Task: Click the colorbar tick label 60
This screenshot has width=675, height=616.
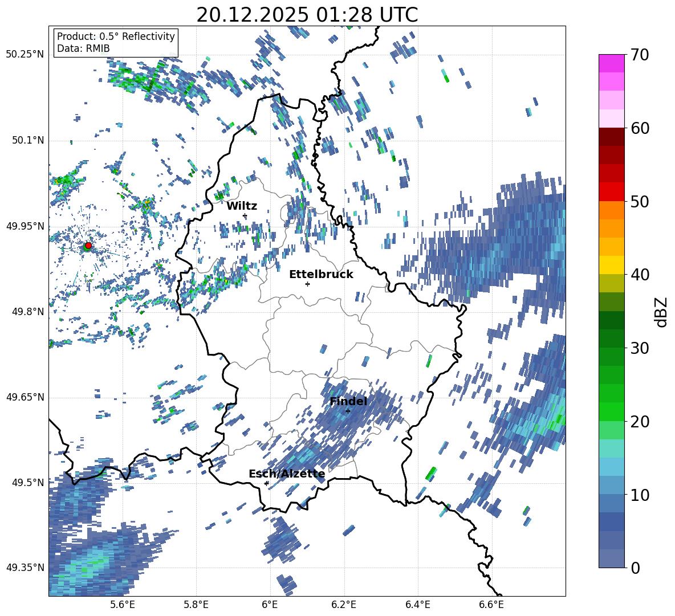Action: [640, 128]
